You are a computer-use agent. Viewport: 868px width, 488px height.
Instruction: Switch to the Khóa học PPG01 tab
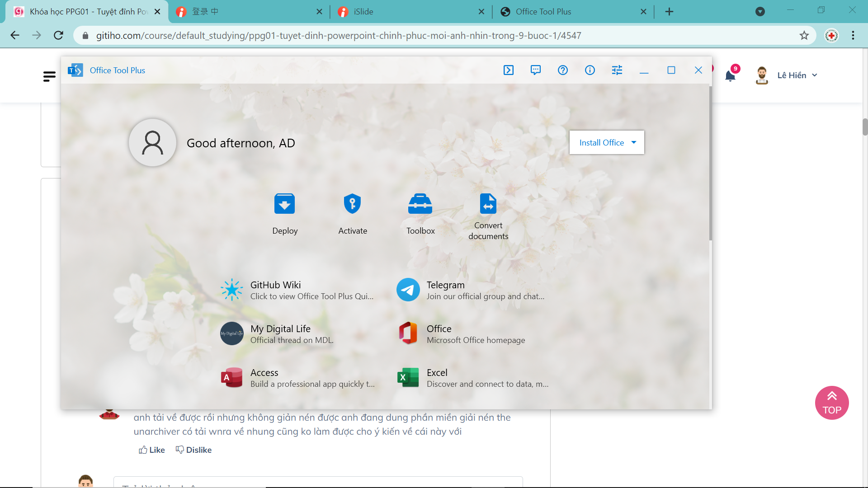[x=87, y=12]
